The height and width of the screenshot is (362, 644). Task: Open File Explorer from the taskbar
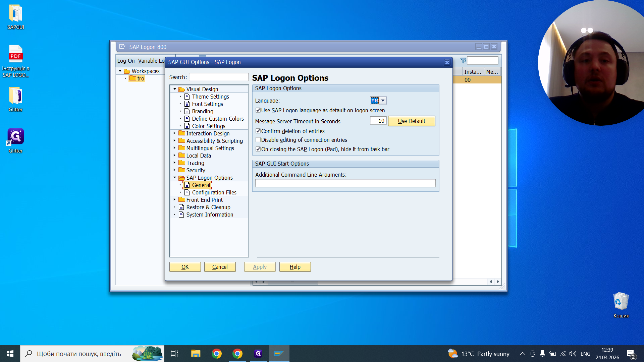196,354
